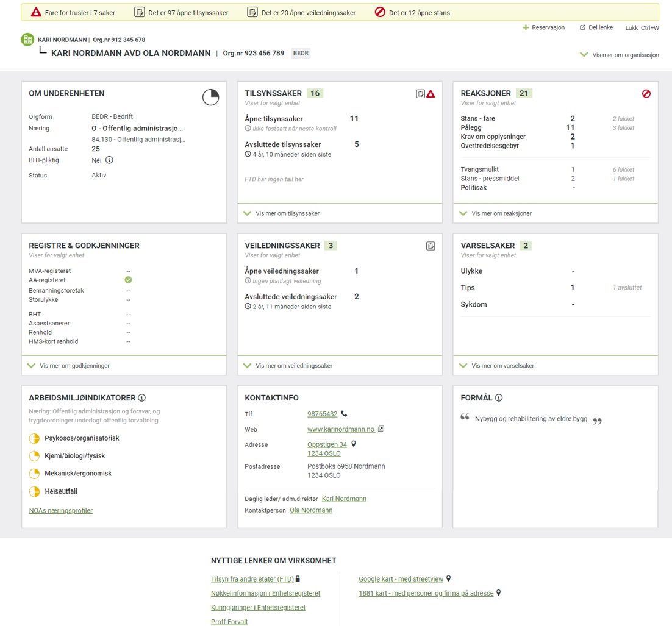
Task: Click info icon next to BHT-pliktig
Action: [x=109, y=160]
